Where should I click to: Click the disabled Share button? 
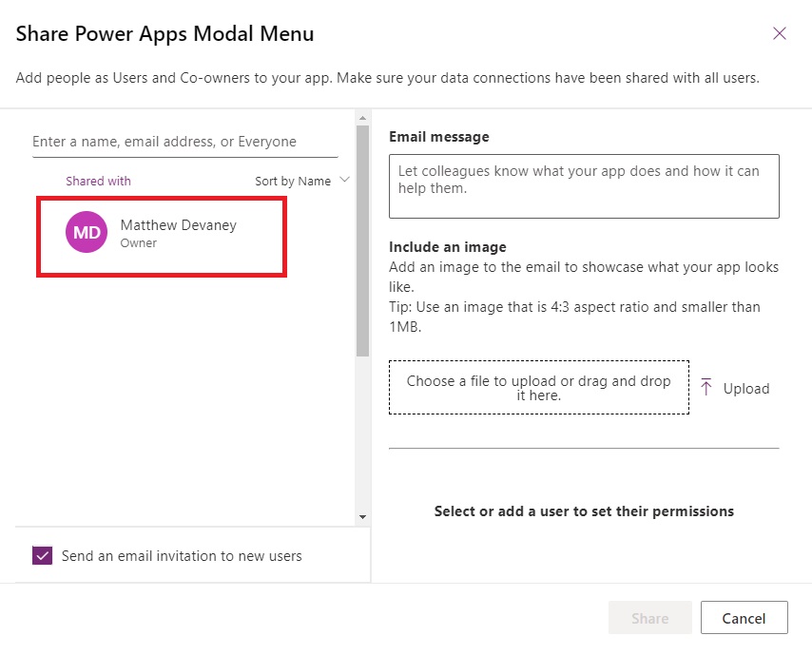tap(649, 617)
